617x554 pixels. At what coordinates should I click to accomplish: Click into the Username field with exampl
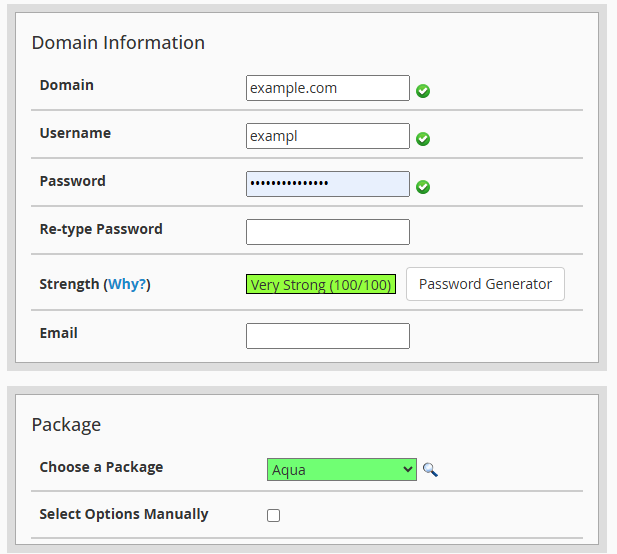(327, 136)
